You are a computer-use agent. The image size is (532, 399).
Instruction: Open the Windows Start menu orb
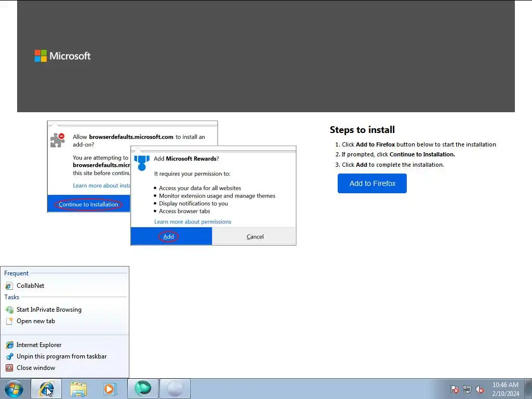tap(14, 389)
